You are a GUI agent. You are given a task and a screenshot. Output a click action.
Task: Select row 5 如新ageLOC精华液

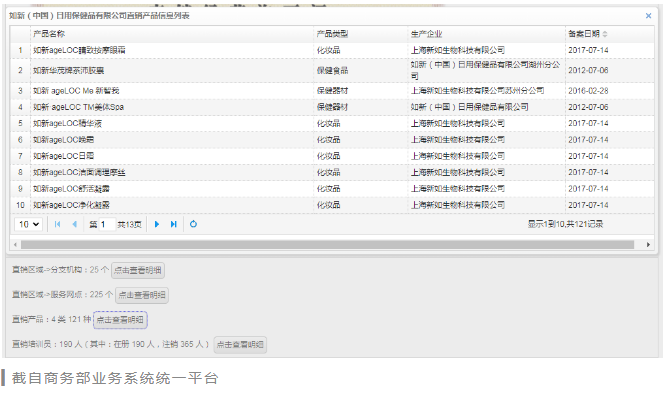click(332, 123)
